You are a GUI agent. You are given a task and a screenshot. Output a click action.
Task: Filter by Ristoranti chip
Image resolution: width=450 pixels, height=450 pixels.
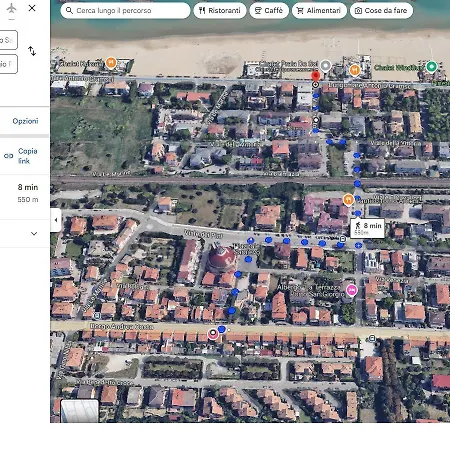220,11
